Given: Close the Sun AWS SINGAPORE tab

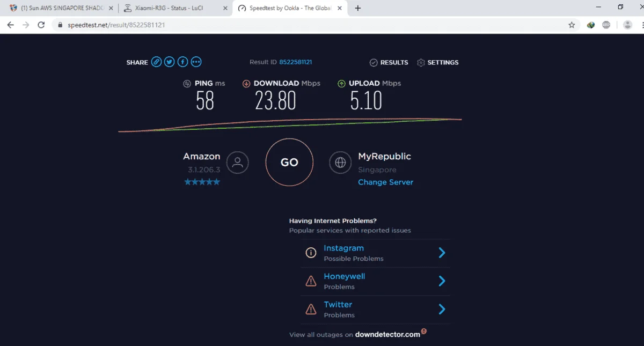Looking at the screenshot, I should 111,8.
